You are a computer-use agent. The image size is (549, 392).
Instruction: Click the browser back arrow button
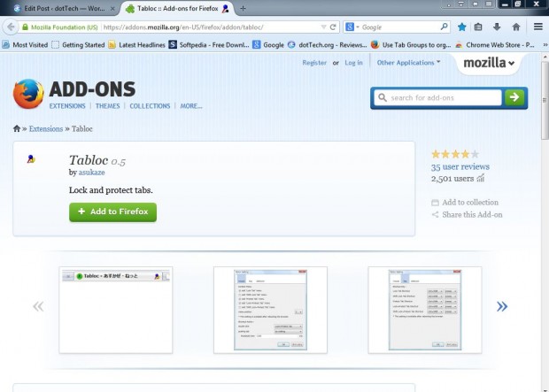[x=11, y=27]
